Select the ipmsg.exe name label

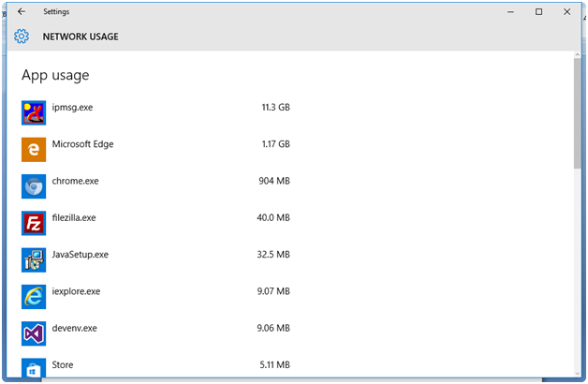point(72,108)
